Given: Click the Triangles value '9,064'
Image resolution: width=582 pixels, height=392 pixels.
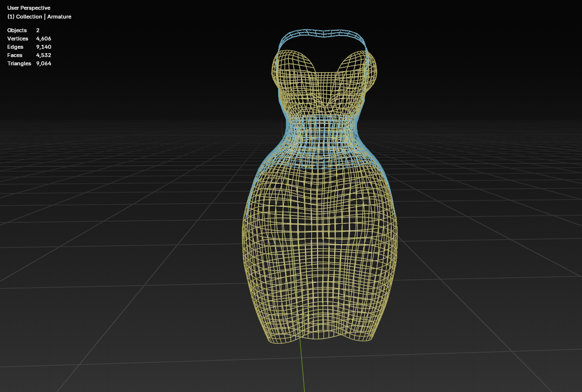Looking at the screenshot, I should pos(43,63).
